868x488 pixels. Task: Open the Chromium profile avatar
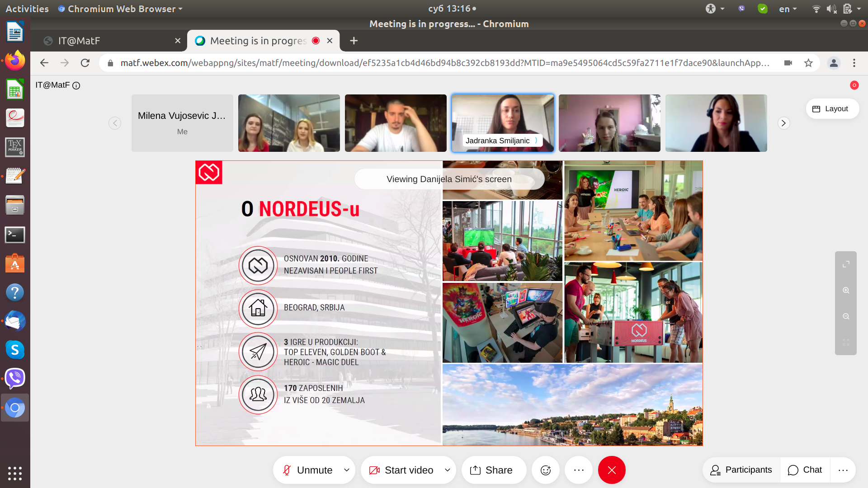click(834, 63)
